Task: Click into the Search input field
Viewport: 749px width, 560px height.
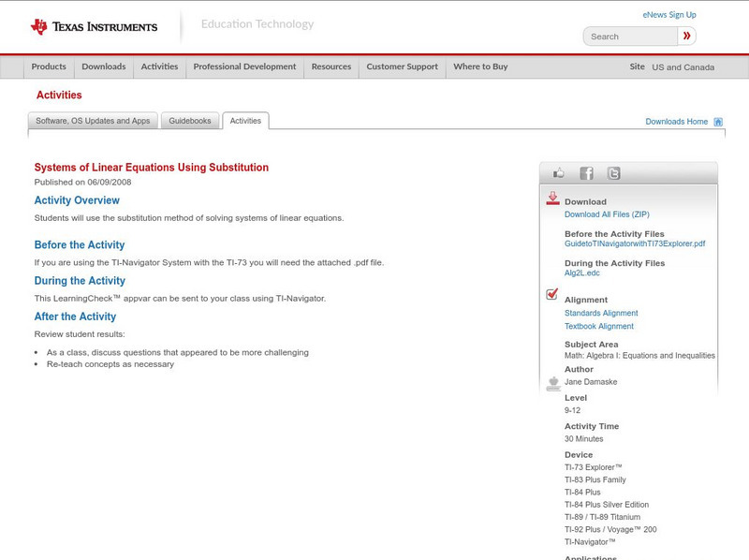Action: [x=630, y=37]
